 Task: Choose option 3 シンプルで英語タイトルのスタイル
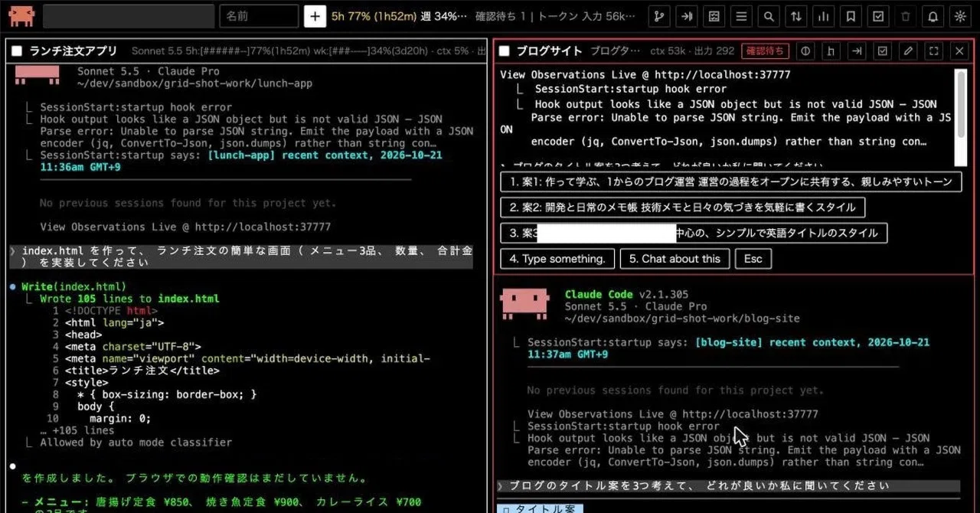[694, 234]
